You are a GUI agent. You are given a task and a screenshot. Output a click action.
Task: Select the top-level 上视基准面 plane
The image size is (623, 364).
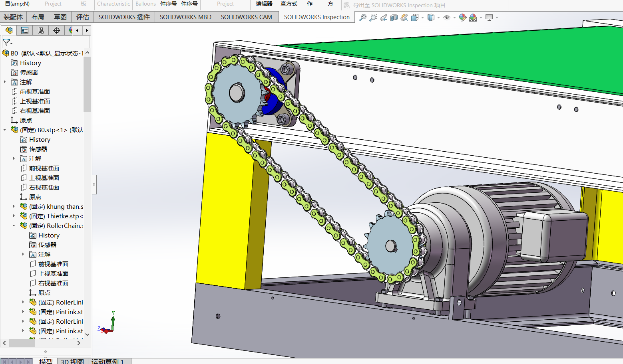click(x=31, y=101)
